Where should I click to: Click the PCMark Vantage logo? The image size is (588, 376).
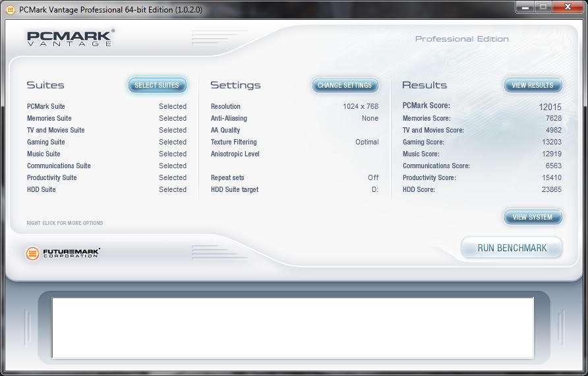pyautogui.click(x=71, y=38)
